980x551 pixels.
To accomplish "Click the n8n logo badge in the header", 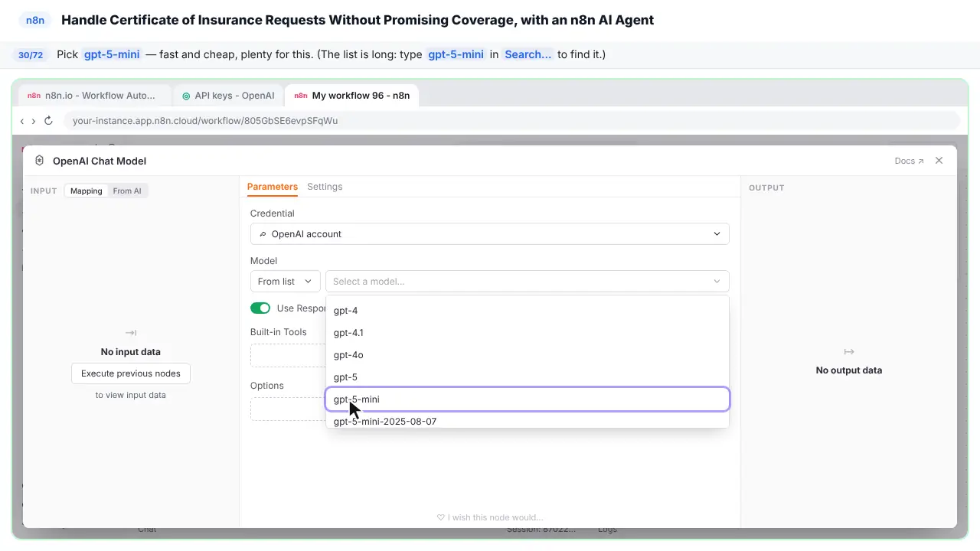I will pyautogui.click(x=35, y=21).
